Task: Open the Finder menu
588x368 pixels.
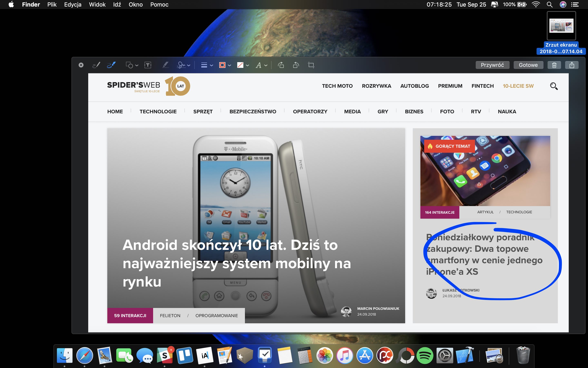Action: tap(31, 4)
